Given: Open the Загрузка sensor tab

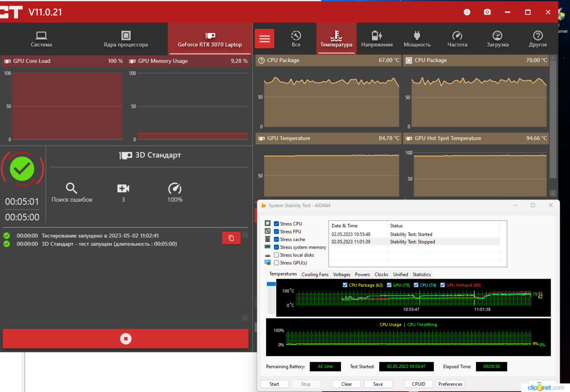Looking at the screenshot, I should (x=497, y=39).
